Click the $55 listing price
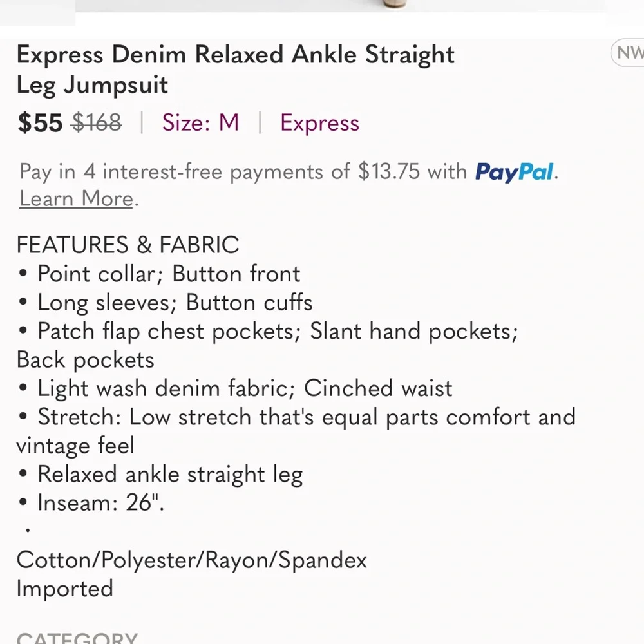This screenshot has height=644, width=644. tap(39, 123)
